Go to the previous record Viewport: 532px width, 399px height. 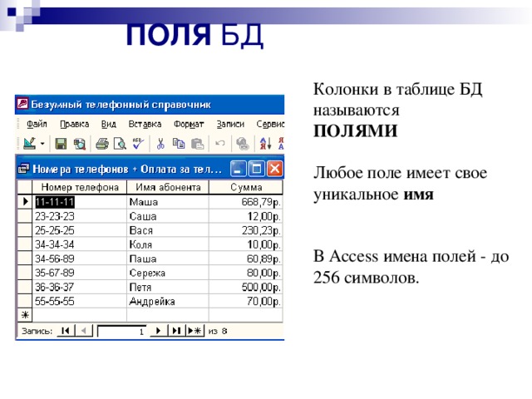click(83, 331)
